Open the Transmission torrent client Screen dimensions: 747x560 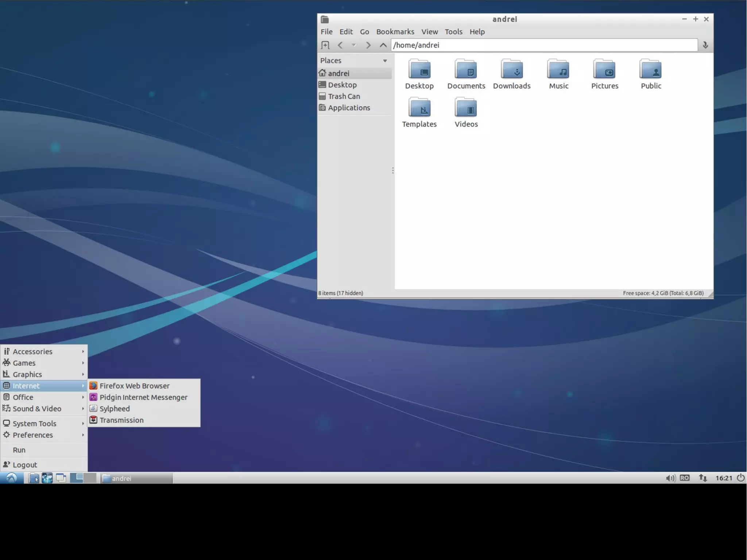point(121,420)
